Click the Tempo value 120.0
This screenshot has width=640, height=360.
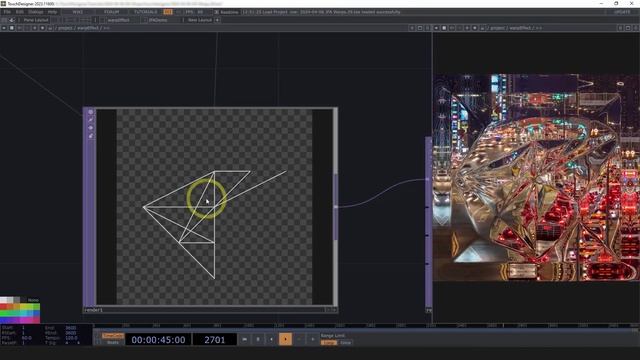point(71,338)
